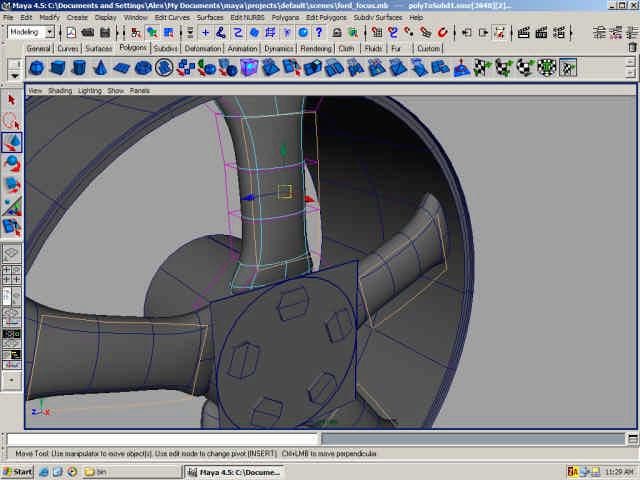640x480 pixels.
Task: Open the Subdiv Surfaces menu
Action: (x=379, y=17)
